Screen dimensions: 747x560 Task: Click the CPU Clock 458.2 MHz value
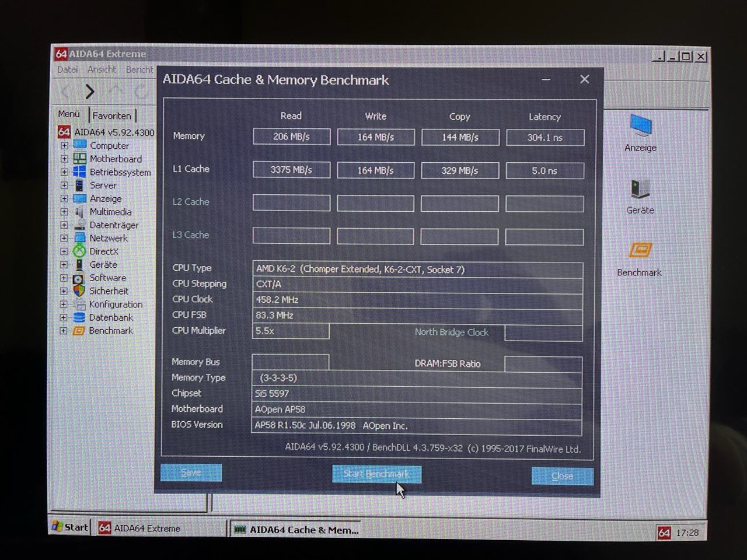[x=417, y=300]
